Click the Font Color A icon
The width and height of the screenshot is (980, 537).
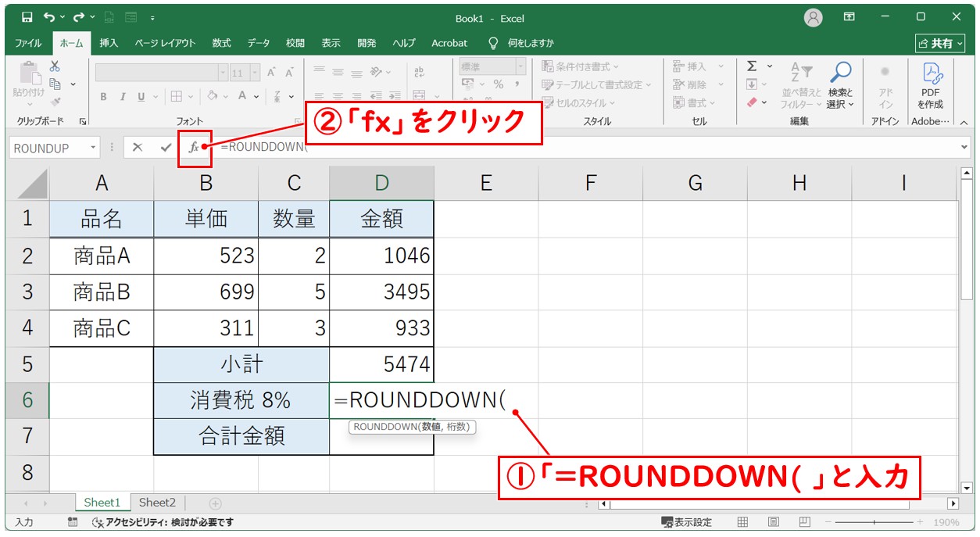(242, 96)
